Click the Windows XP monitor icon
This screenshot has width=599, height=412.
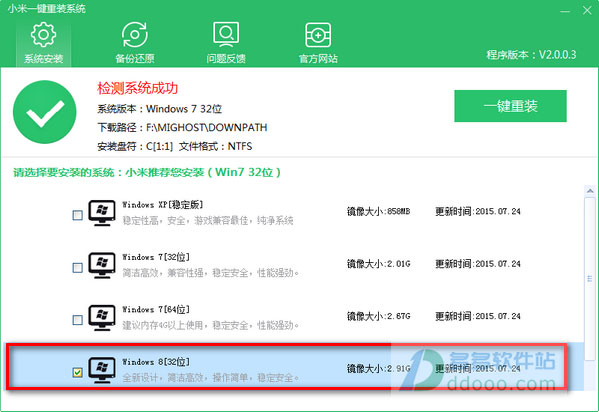coord(102,213)
